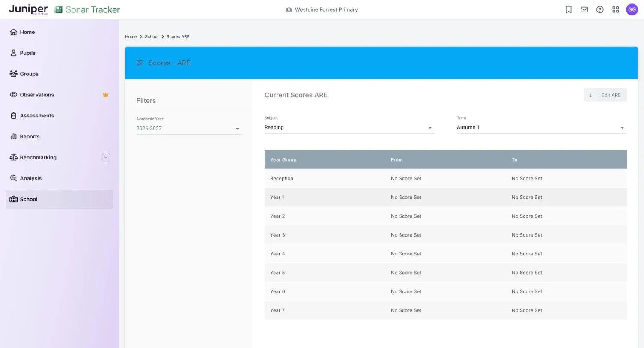Click the Year Group column header
Screen dimensions: 644x348
pos(283,160)
